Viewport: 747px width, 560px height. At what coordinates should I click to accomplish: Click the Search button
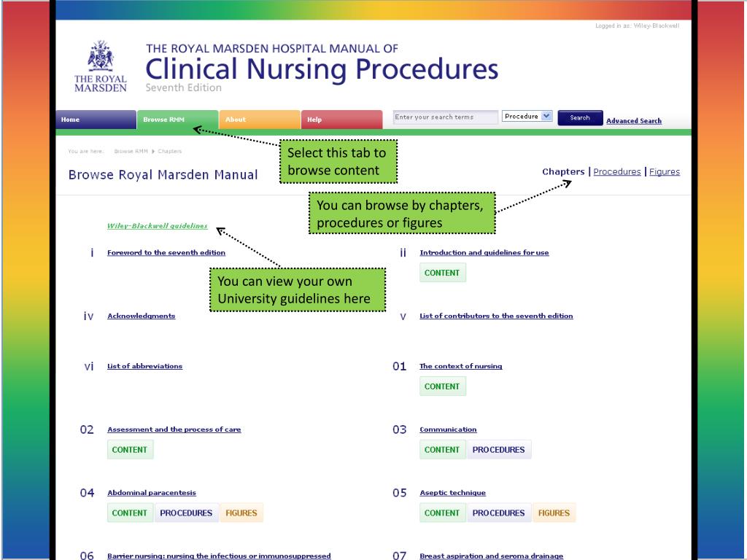pyautogui.click(x=580, y=117)
